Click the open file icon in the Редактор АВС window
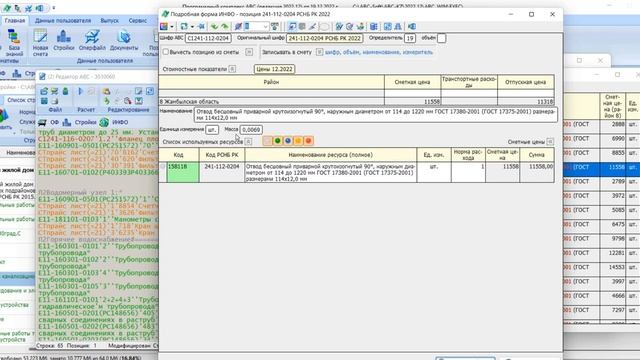 (44, 91)
